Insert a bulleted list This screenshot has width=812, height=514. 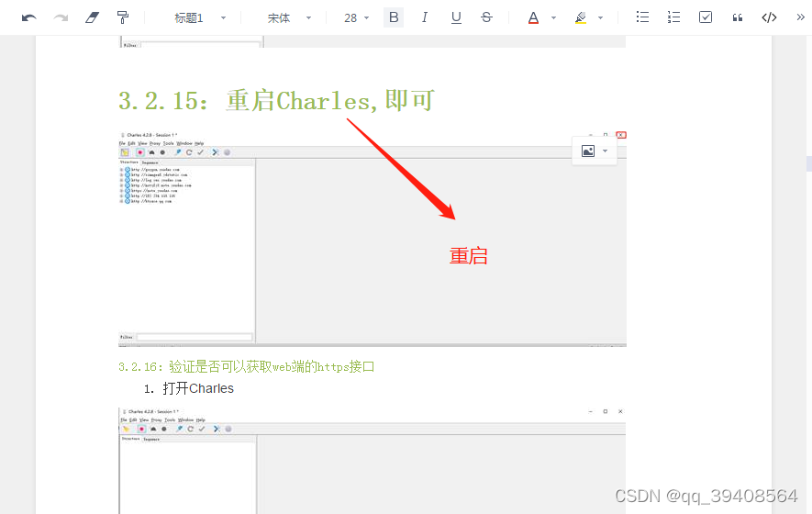pos(642,17)
